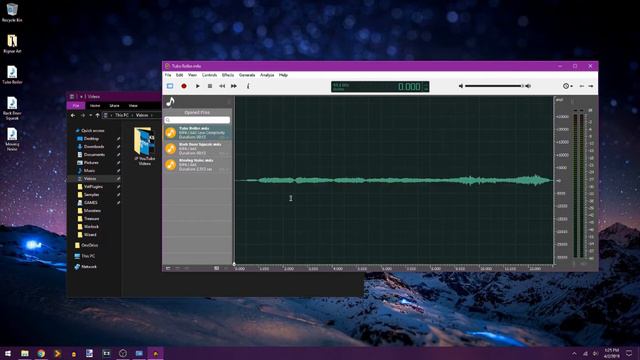Click the open-folder icon below file list
The height and width of the screenshot is (360, 640).
click(x=168, y=268)
